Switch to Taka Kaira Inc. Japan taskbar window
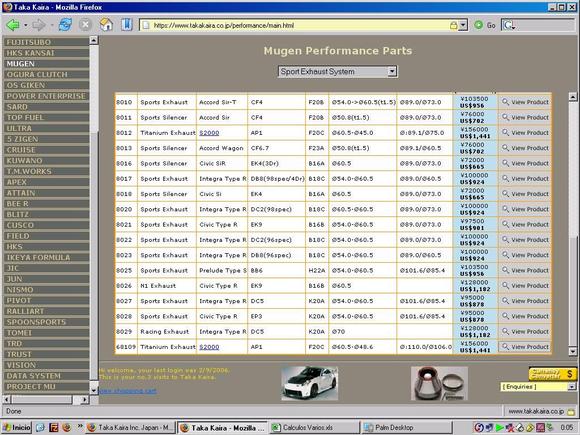Screen dimensions: 580x435 [130, 428]
